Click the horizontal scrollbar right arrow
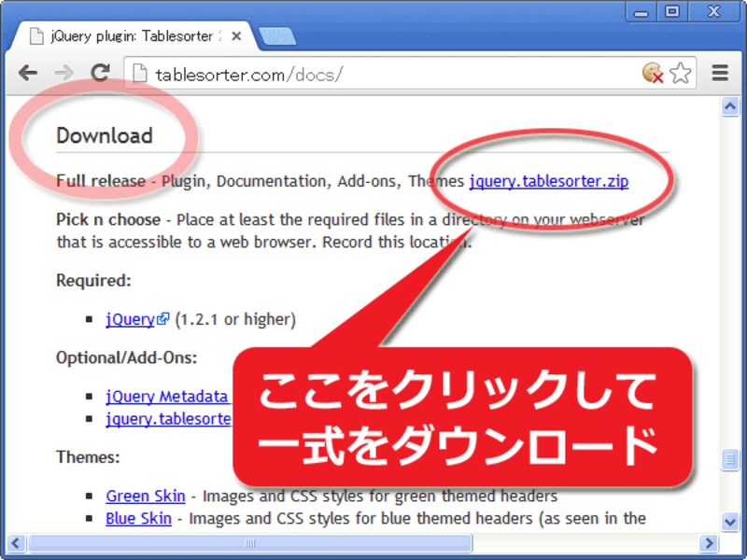The height and width of the screenshot is (560, 747). (709, 543)
